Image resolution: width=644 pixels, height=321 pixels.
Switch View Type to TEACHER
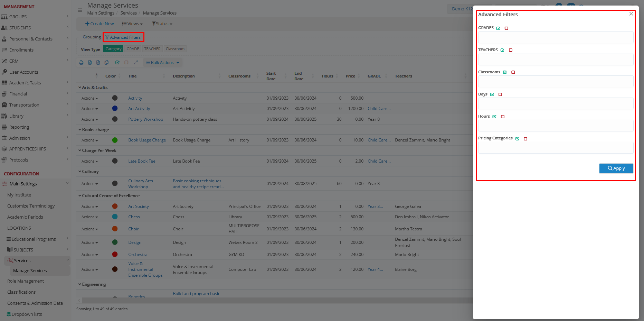(152, 49)
